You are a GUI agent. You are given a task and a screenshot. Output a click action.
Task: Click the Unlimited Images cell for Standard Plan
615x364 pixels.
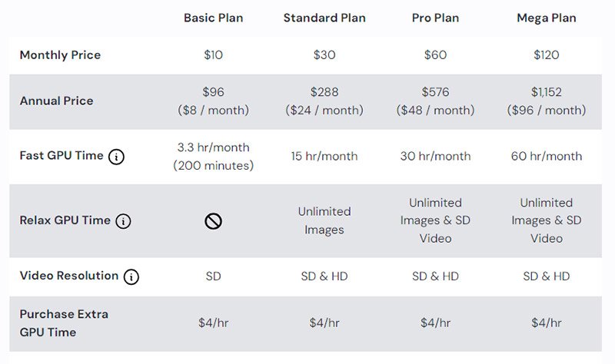point(324,220)
